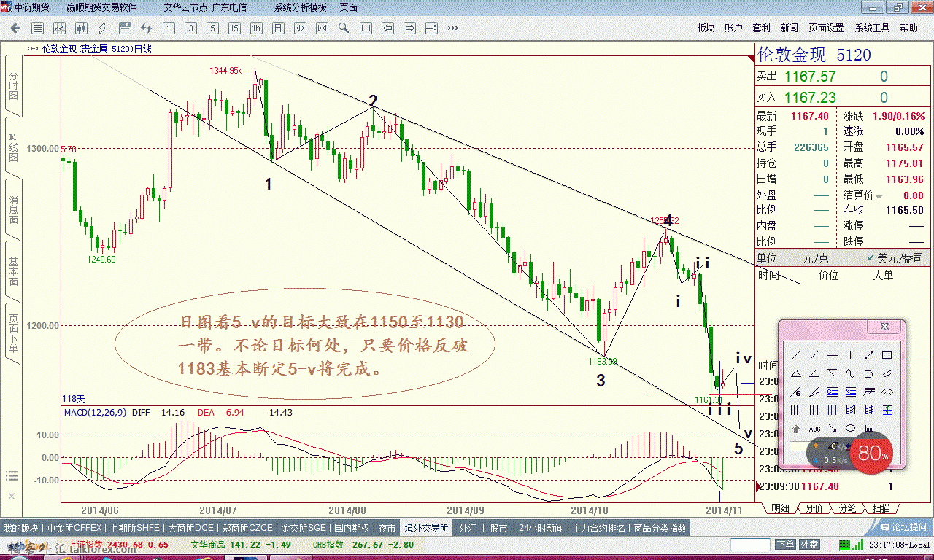Select the 1-minute period button
Screen dimensions: 934x560
169,28
